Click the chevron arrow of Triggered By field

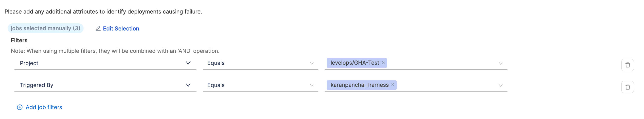pos(188,85)
